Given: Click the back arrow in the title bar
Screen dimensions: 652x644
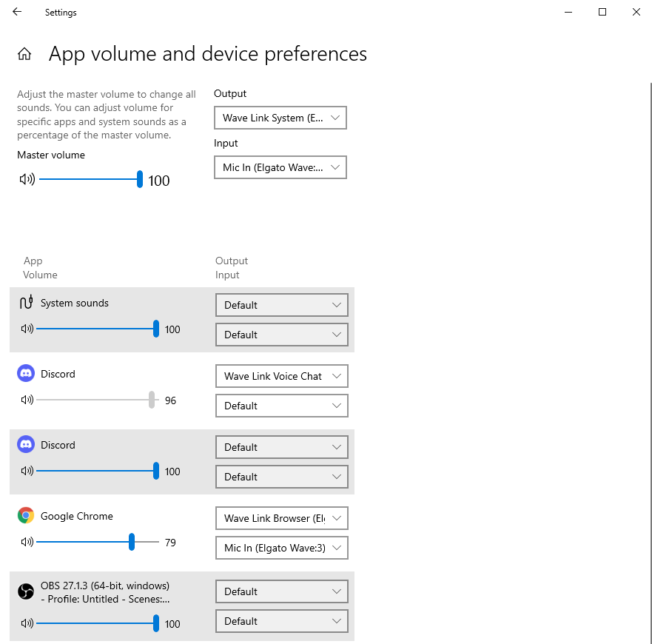Looking at the screenshot, I should [16, 12].
